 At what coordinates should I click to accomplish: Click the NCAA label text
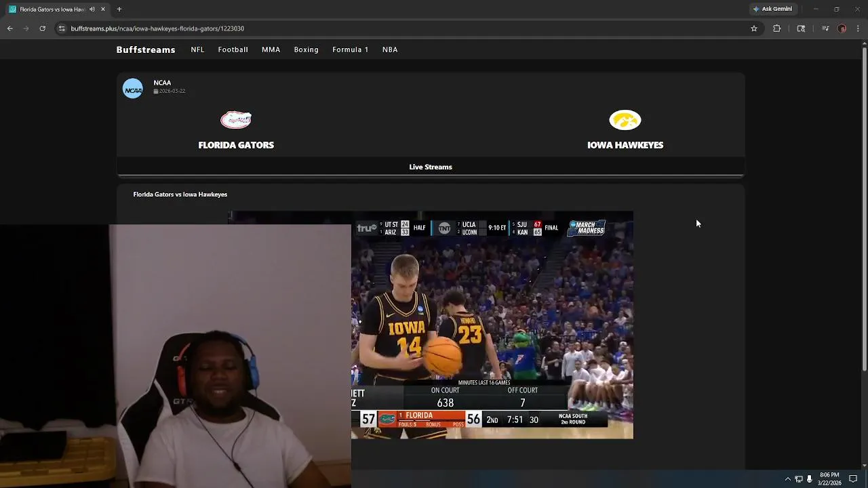click(x=162, y=83)
